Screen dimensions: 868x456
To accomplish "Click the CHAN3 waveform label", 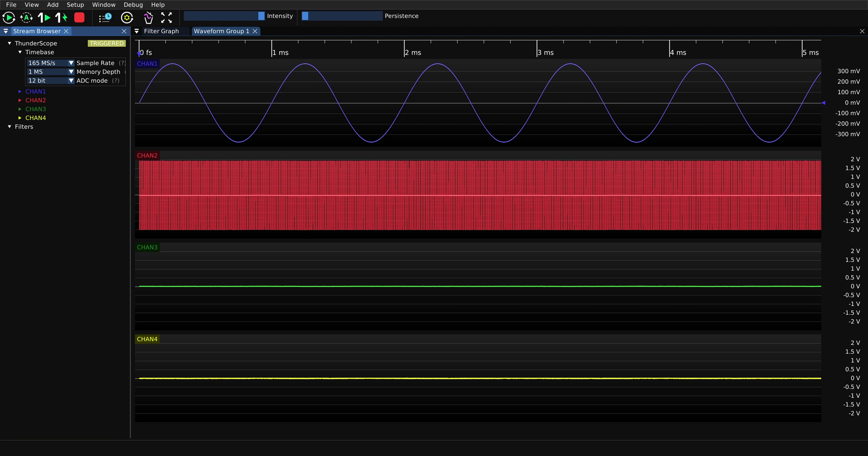I will [147, 247].
